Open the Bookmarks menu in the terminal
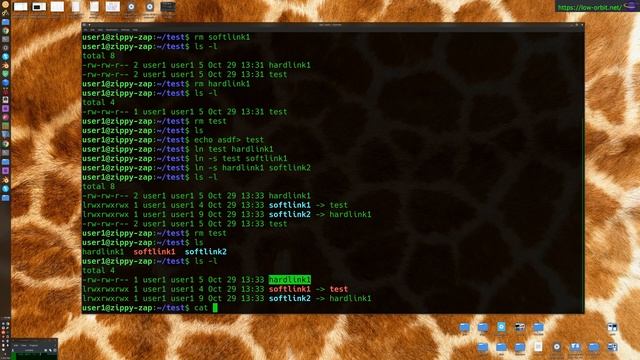 pos(112,30)
